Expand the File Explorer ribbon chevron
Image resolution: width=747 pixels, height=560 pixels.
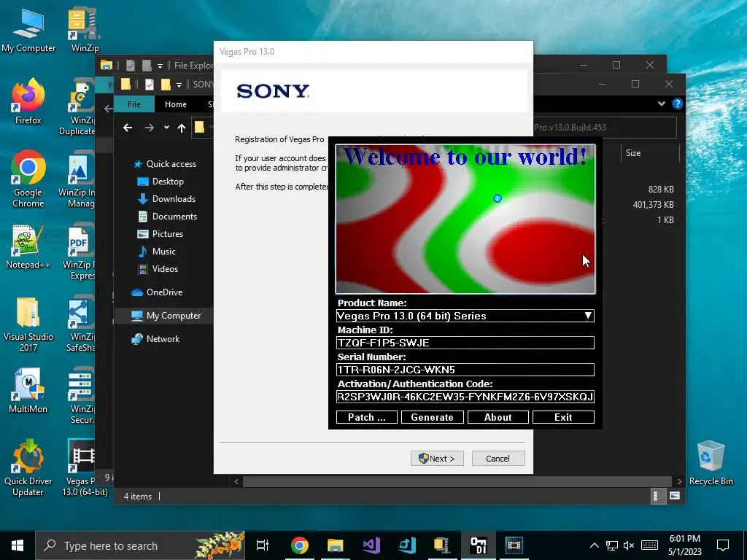tap(661, 104)
